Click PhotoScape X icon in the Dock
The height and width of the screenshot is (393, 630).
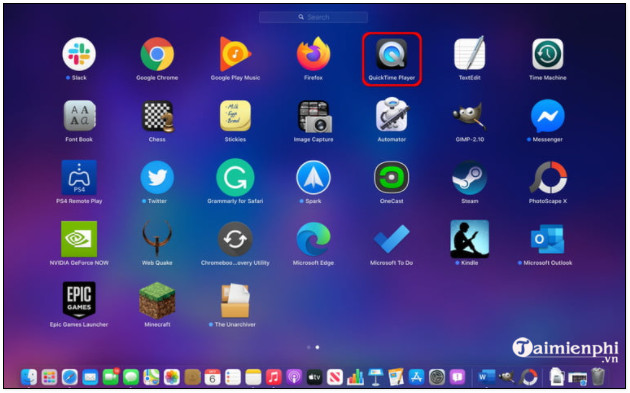coord(529,377)
